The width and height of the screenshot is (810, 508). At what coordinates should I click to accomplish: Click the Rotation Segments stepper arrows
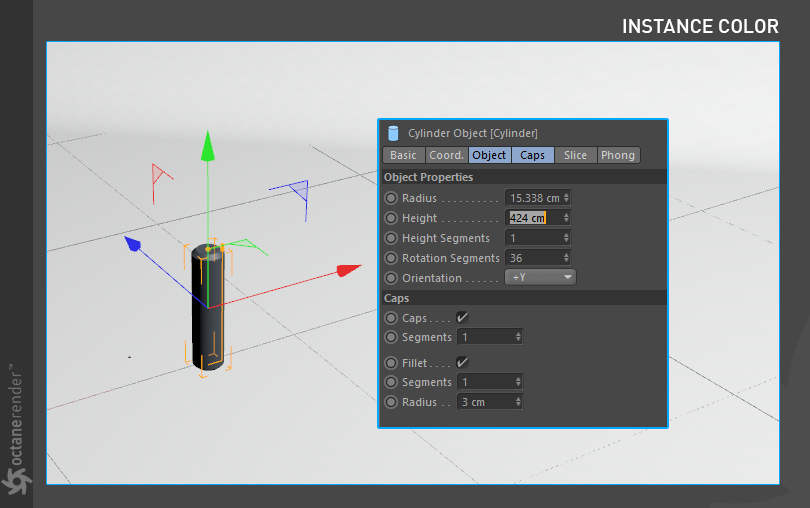pyautogui.click(x=566, y=258)
